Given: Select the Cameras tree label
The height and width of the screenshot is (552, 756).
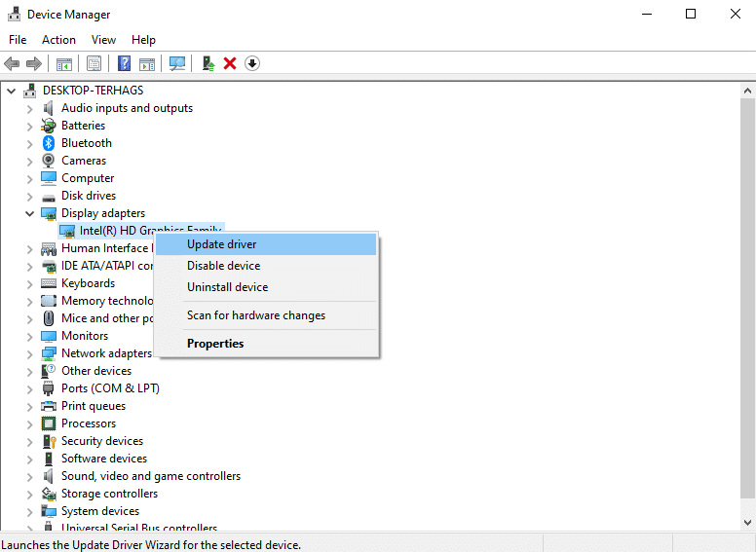Looking at the screenshot, I should point(84,161).
